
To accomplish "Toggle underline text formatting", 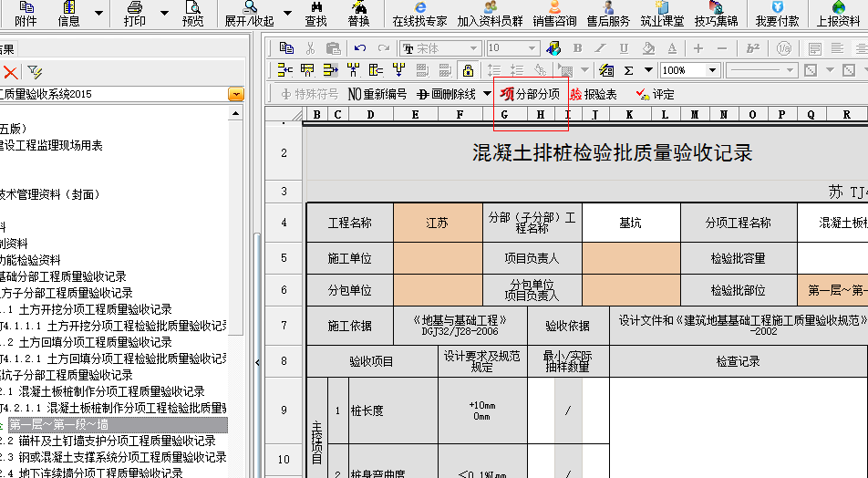I will [x=625, y=48].
